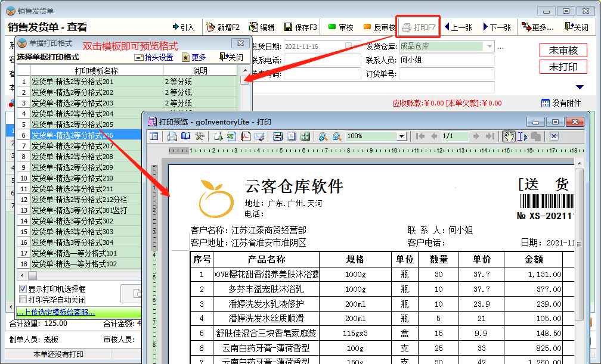Go to last page in print preview
The image size is (601, 364).
point(490,136)
